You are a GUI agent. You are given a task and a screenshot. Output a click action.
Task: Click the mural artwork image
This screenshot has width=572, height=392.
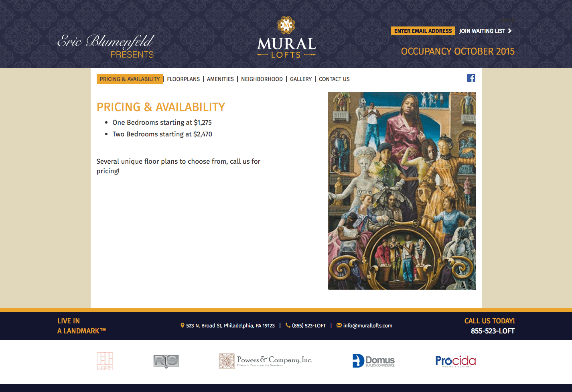click(x=402, y=191)
